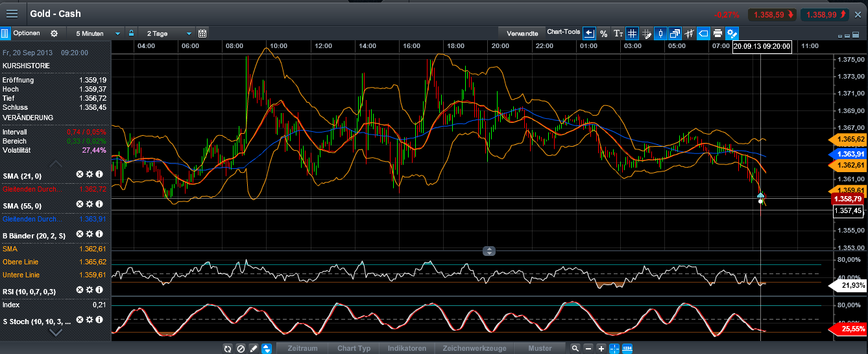Click the Verwandte button

pyautogui.click(x=522, y=33)
